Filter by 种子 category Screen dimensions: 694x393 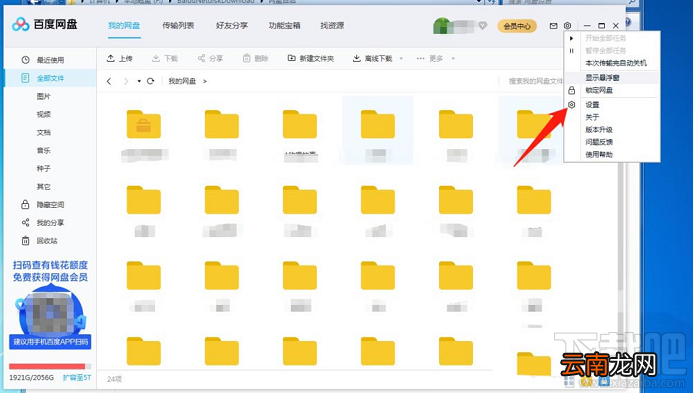point(43,169)
